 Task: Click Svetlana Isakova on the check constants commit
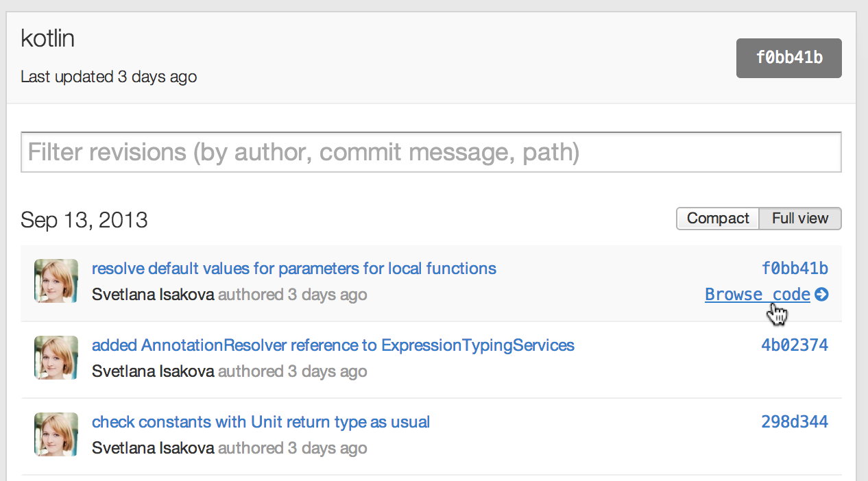[x=153, y=448]
